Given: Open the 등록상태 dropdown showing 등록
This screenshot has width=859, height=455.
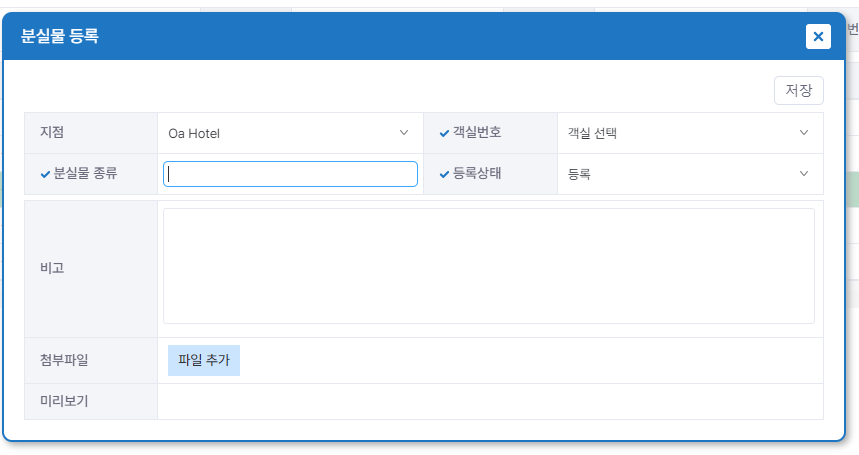Looking at the screenshot, I should (x=690, y=174).
